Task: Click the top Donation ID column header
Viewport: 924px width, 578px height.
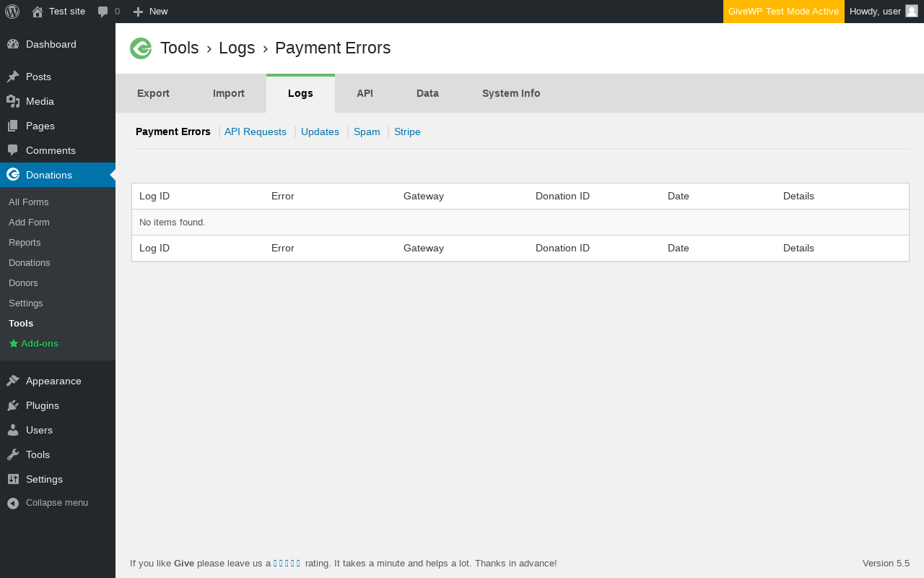Action: [x=562, y=196]
